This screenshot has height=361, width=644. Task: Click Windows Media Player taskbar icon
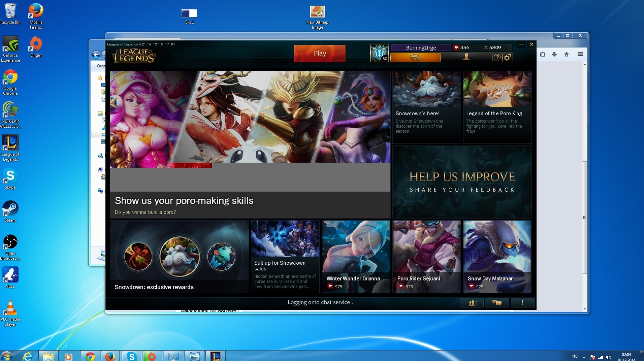pyautogui.click(x=69, y=356)
